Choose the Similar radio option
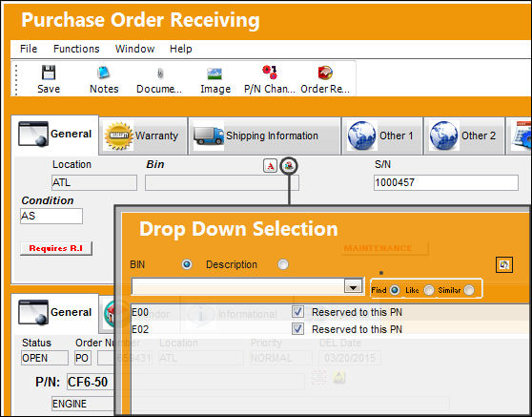The image size is (532, 417). pyautogui.click(x=469, y=290)
